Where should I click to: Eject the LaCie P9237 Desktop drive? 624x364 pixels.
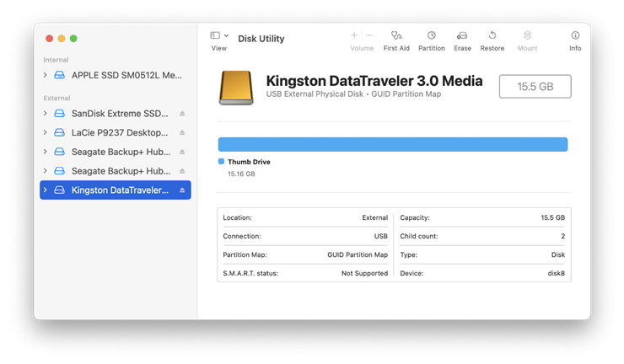point(182,132)
